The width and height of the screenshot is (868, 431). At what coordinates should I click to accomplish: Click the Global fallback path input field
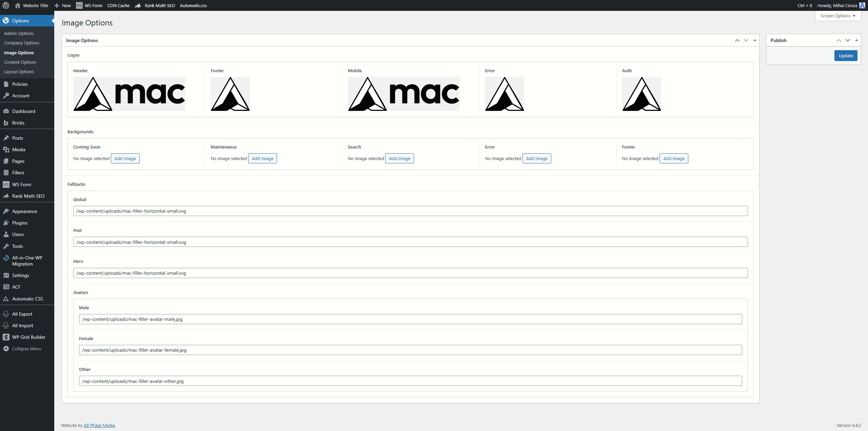tap(410, 211)
